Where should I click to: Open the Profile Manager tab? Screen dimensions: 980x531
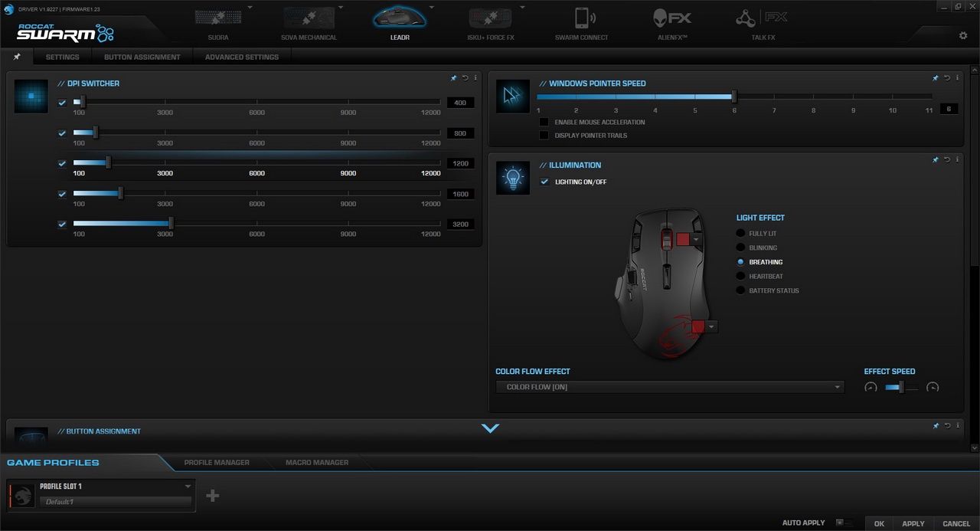click(x=217, y=463)
